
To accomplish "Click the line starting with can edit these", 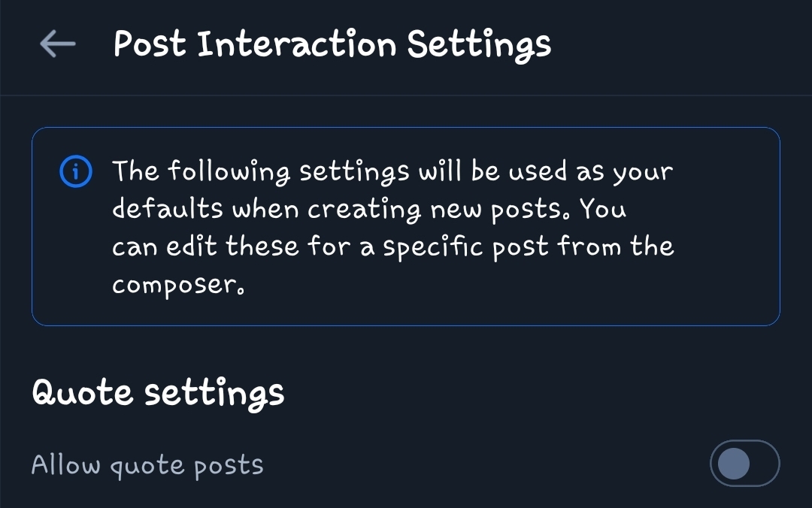I will pyautogui.click(x=392, y=247).
